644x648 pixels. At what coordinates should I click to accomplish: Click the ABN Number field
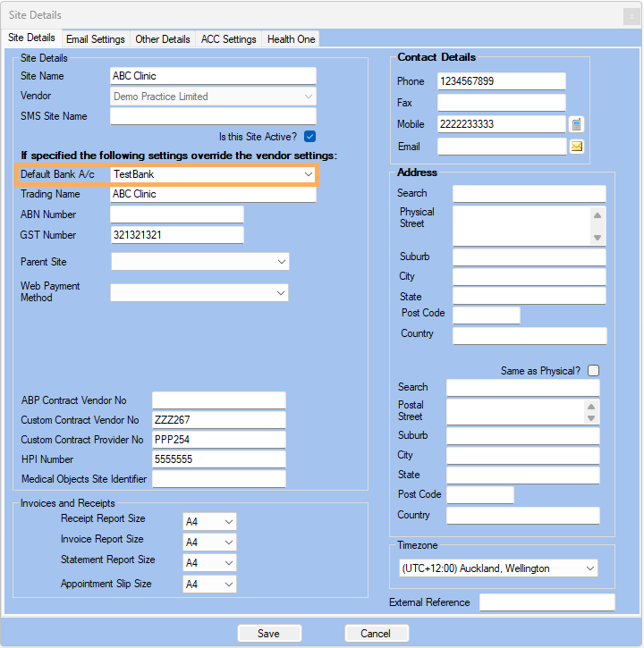(177, 215)
